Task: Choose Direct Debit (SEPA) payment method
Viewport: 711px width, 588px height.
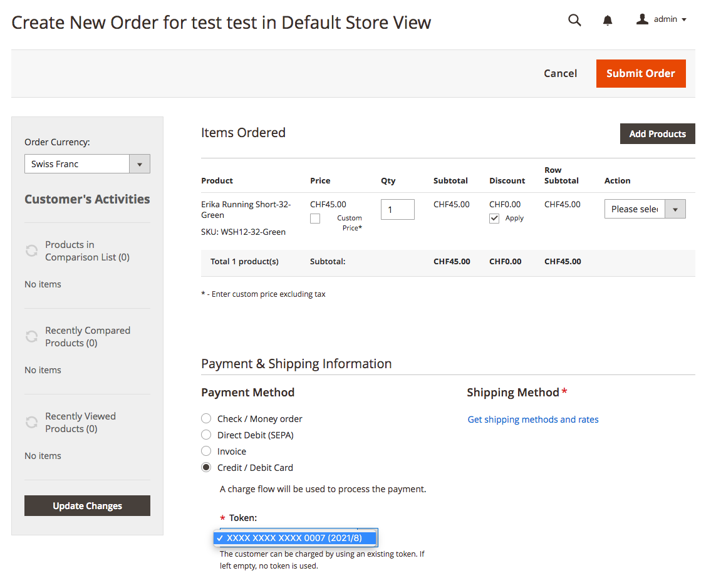Action: click(x=206, y=435)
